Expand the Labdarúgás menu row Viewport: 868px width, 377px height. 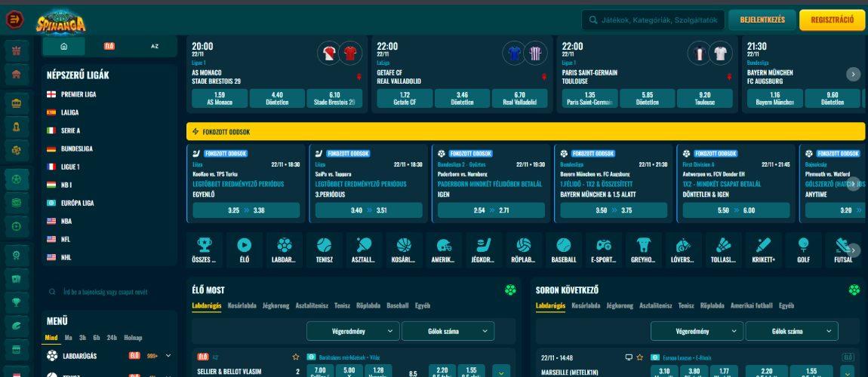click(168, 355)
